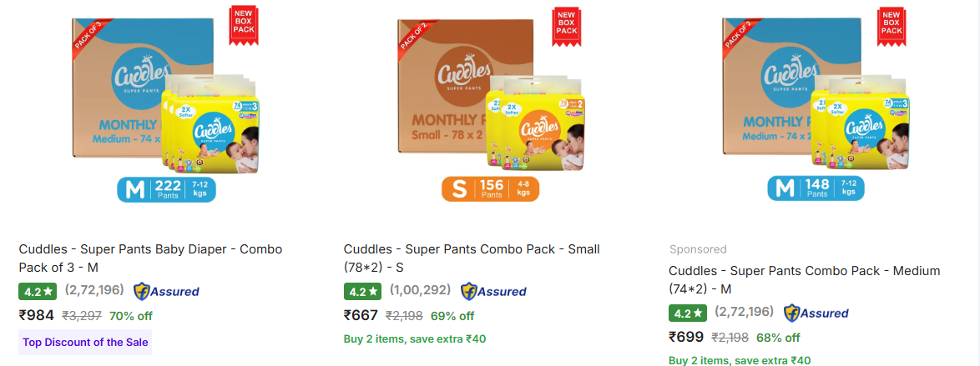Click the orange S 156 Pants badge

tap(490, 189)
